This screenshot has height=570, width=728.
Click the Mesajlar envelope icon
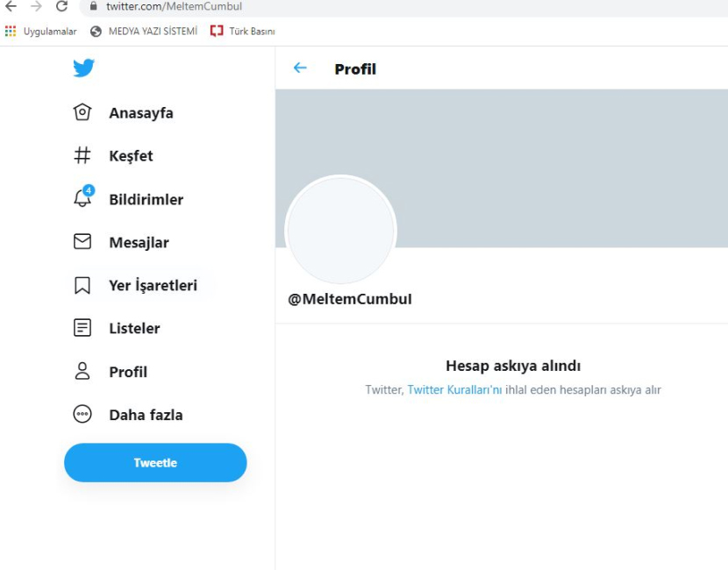82,242
